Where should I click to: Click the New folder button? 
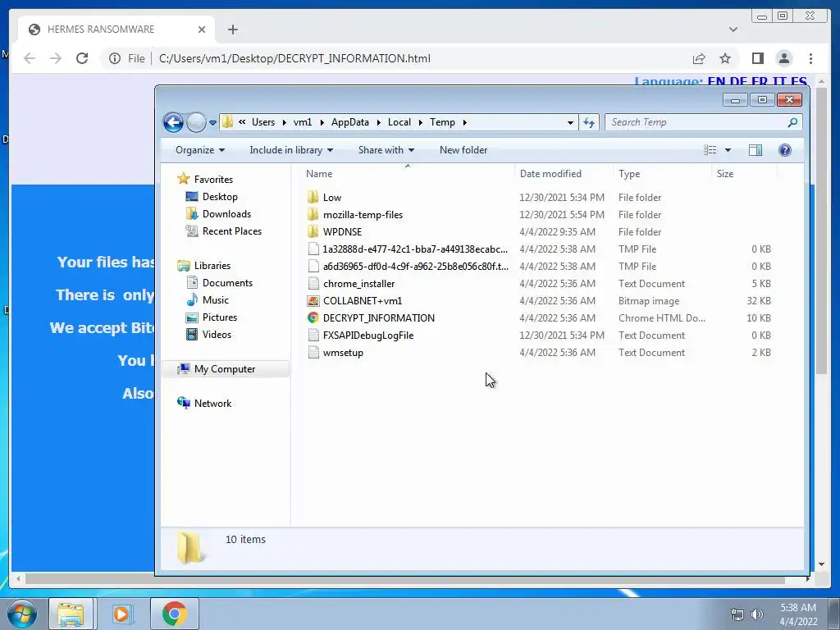pos(463,150)
